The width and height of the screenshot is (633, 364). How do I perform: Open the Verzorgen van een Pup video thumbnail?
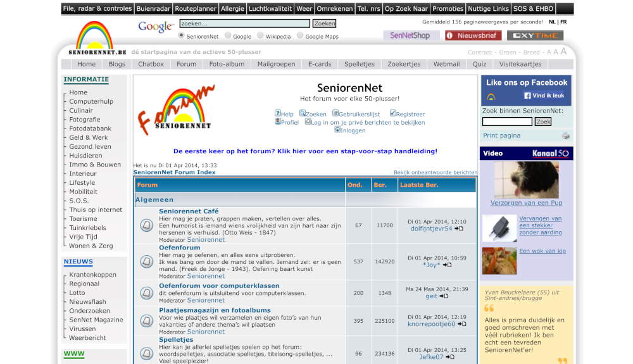click(x=526, y=180)
